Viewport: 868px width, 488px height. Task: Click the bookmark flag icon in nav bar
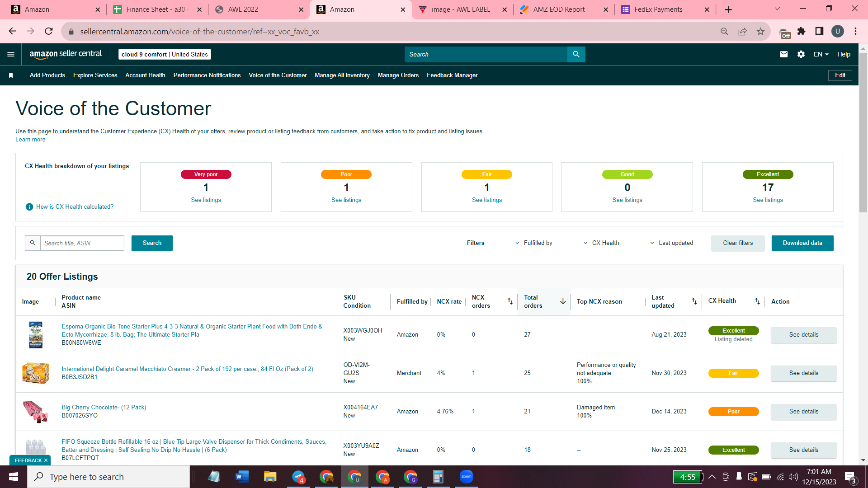click(x=11, y=75)
